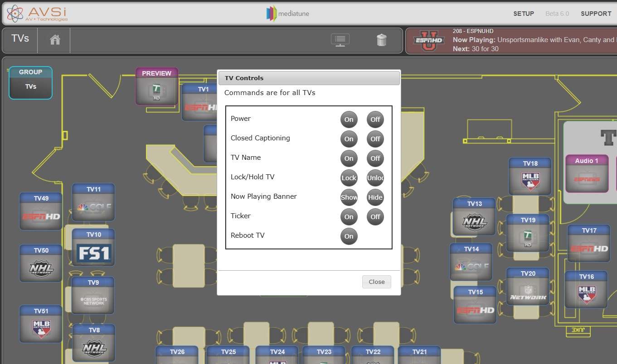Turn Ticker On
This screenshot has width=617, height=364.
pyautogui.click(x=349, y=217)
